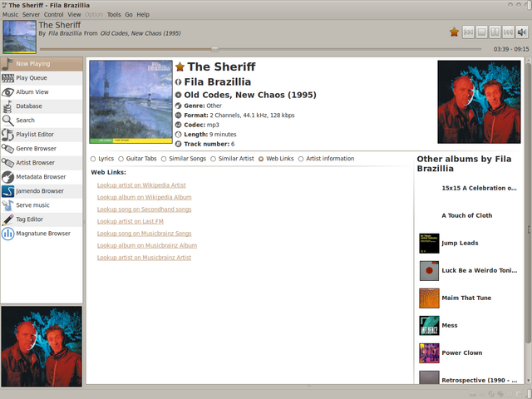Click the artist photo below the sidebar
The width and height of the screenshot is (532, 399).
point(42,347)
